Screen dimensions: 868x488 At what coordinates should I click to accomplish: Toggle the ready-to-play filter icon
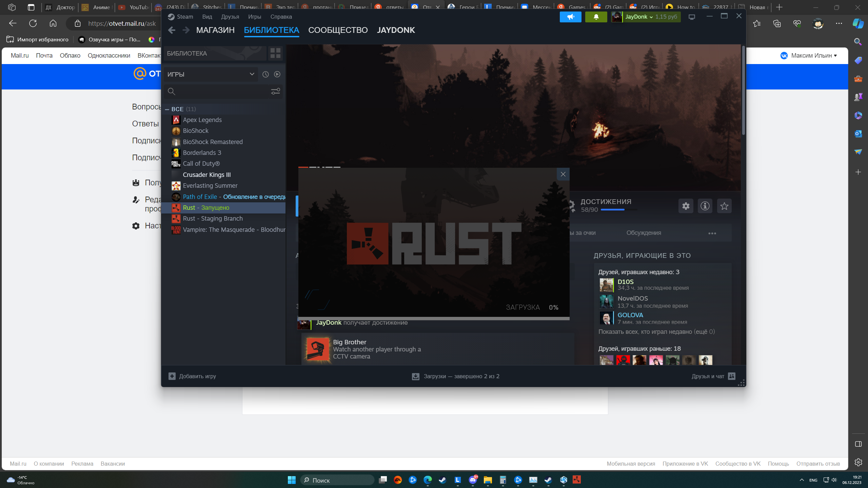click(277, 74)
